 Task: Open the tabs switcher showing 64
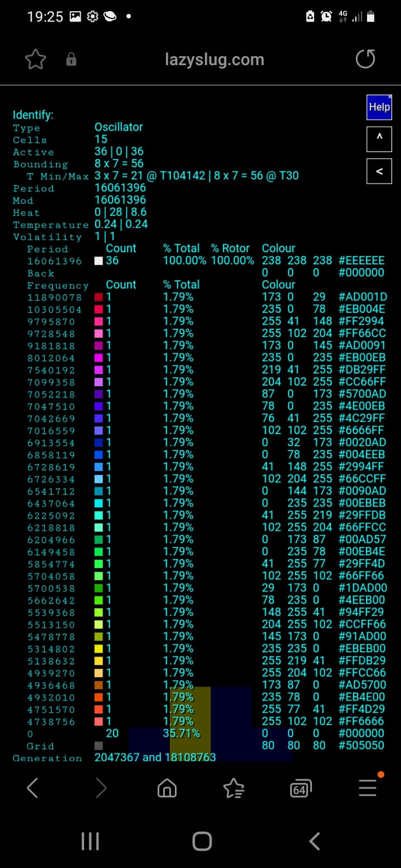(301, 788)
